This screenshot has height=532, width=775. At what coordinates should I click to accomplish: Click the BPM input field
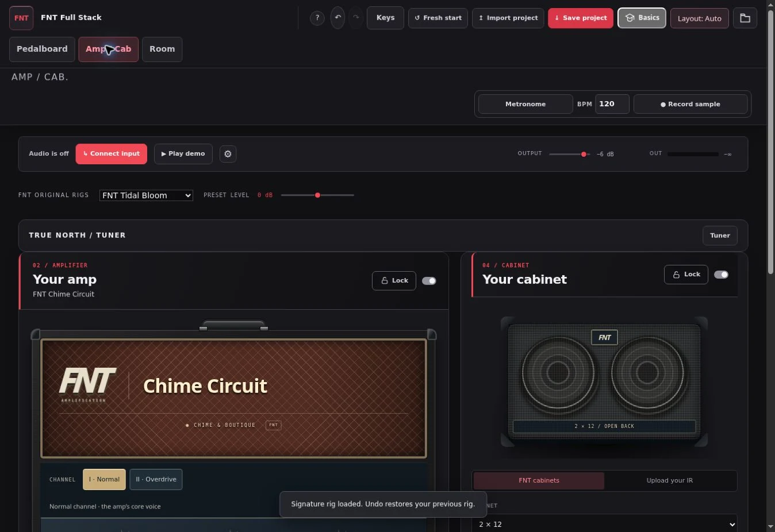(x=612, y=104)
